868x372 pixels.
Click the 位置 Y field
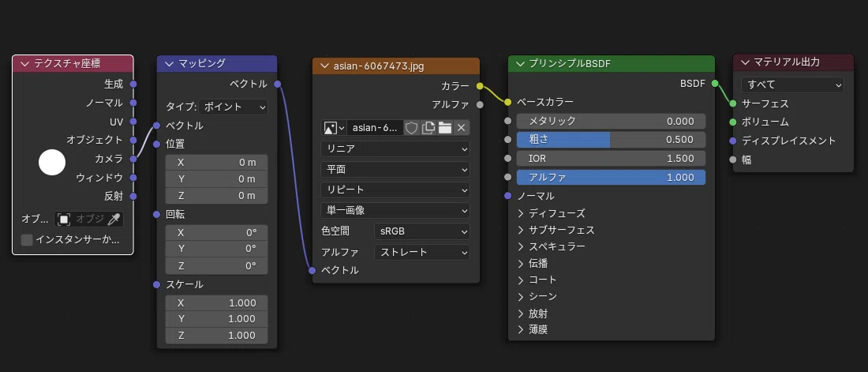pos(216,179)
